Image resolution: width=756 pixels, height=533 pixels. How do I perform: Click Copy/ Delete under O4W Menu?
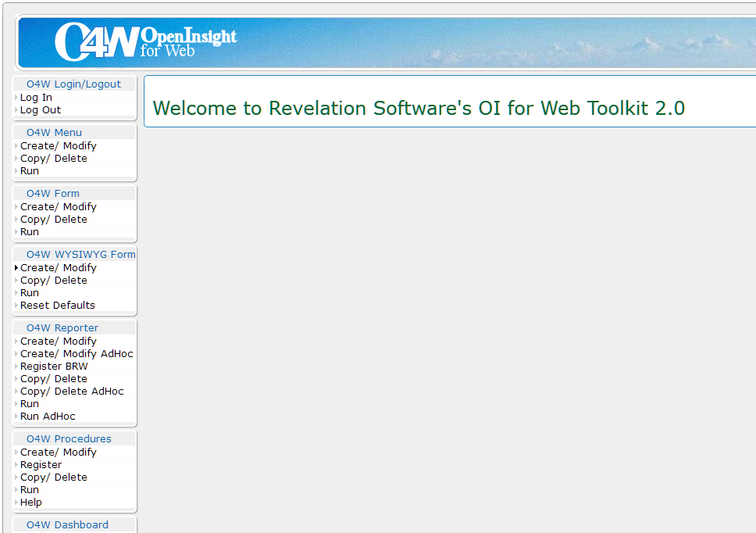coord(54,158)
